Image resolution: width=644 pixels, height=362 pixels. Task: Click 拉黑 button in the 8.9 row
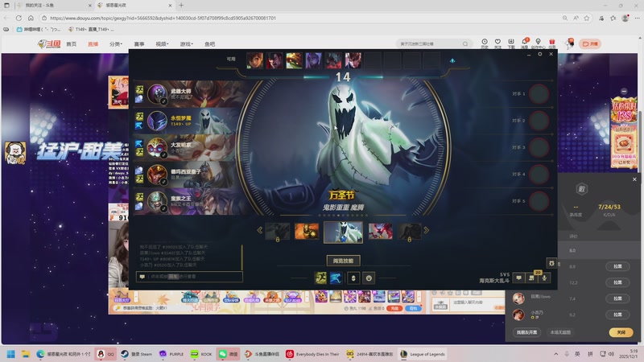tap(617, 266)
